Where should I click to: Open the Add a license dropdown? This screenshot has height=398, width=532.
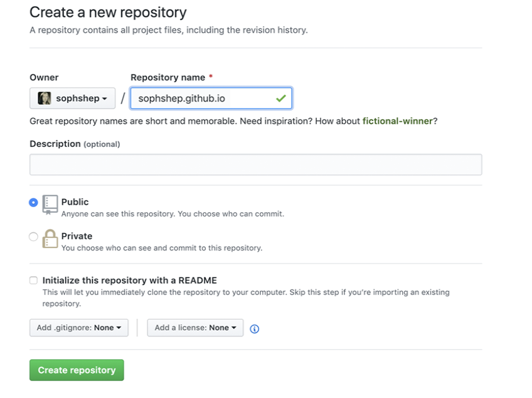(x=195, y=328)
